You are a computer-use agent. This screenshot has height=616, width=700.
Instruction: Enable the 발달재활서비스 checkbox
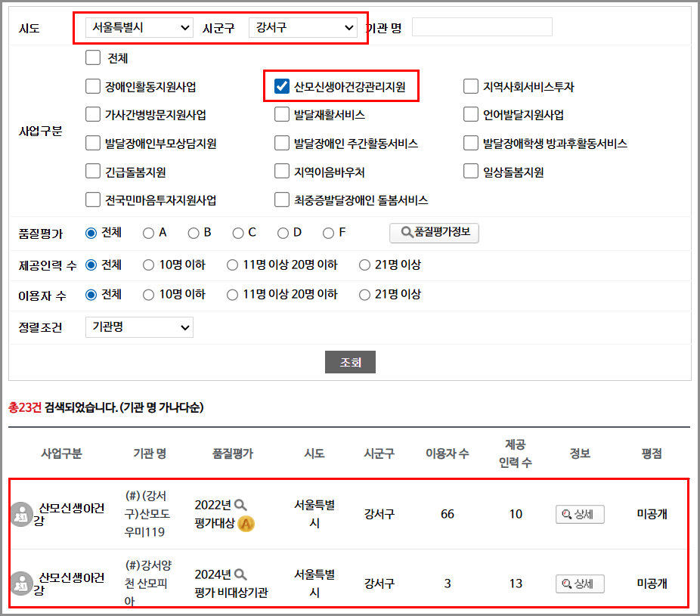[281, 114]
